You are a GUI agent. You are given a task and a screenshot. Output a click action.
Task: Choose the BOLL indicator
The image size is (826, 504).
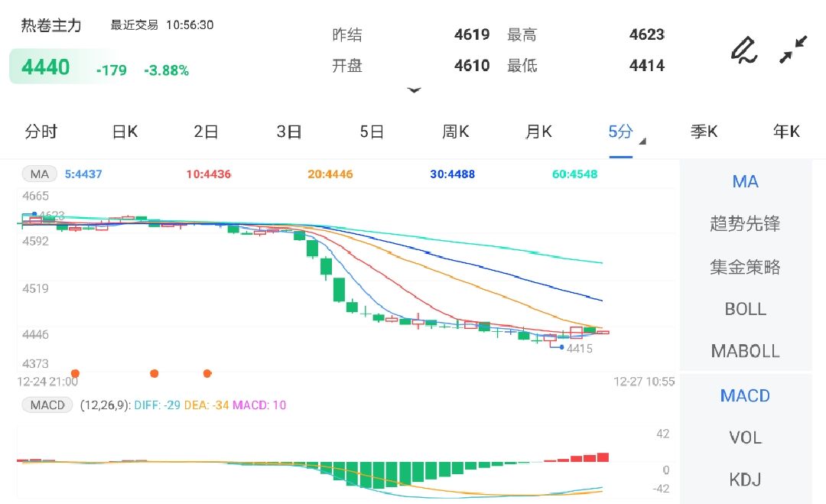pos(746,309)
